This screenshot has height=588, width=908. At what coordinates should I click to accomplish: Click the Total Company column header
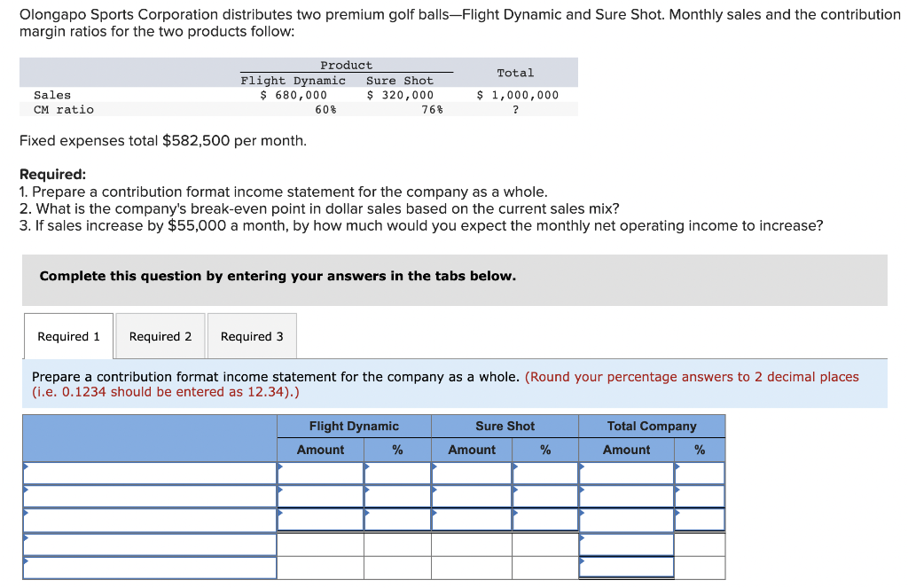point(652,427)
